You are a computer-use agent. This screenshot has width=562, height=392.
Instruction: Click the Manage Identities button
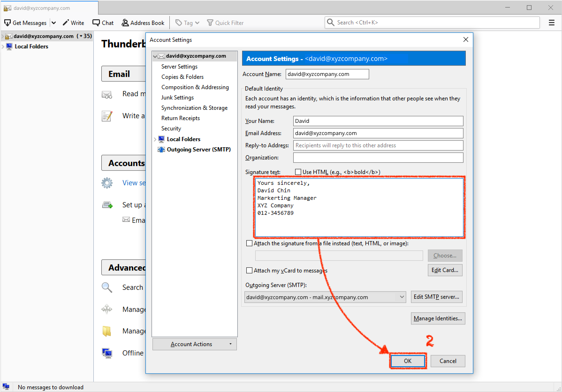pyautogui.click(x=438, y=318)
